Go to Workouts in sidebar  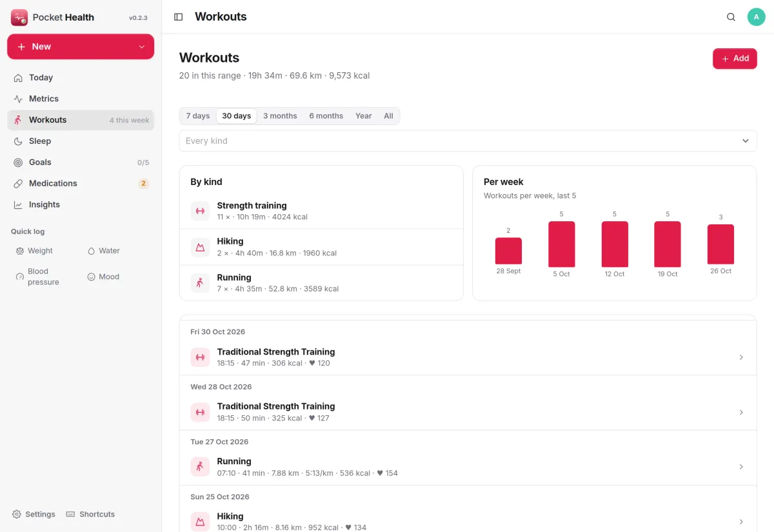tap(81, 120)
